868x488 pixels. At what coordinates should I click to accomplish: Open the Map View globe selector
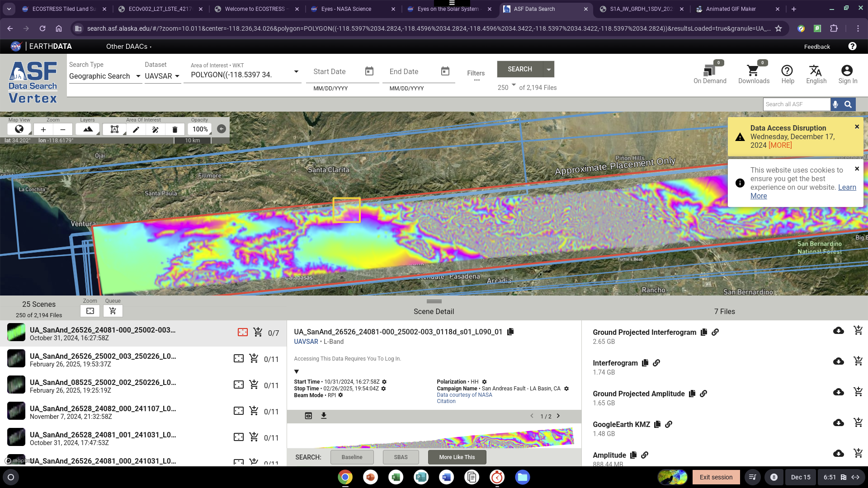[19, 129]
